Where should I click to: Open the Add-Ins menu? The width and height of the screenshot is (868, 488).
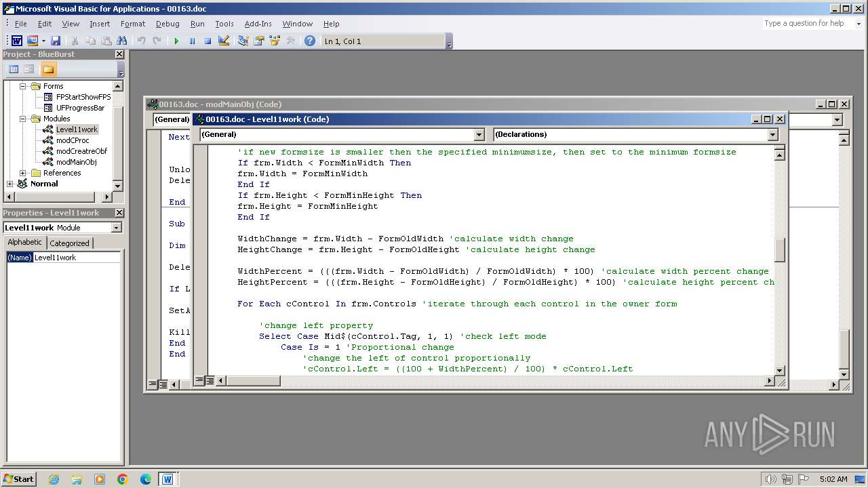(258, 24)
